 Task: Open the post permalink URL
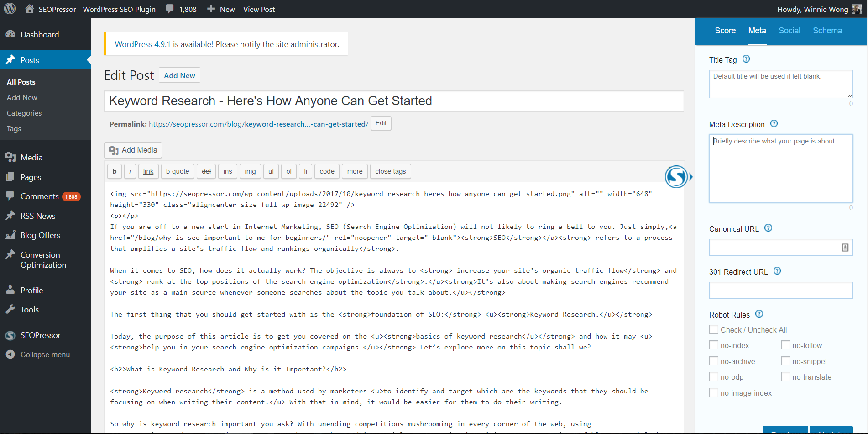[x=258, y=124]
